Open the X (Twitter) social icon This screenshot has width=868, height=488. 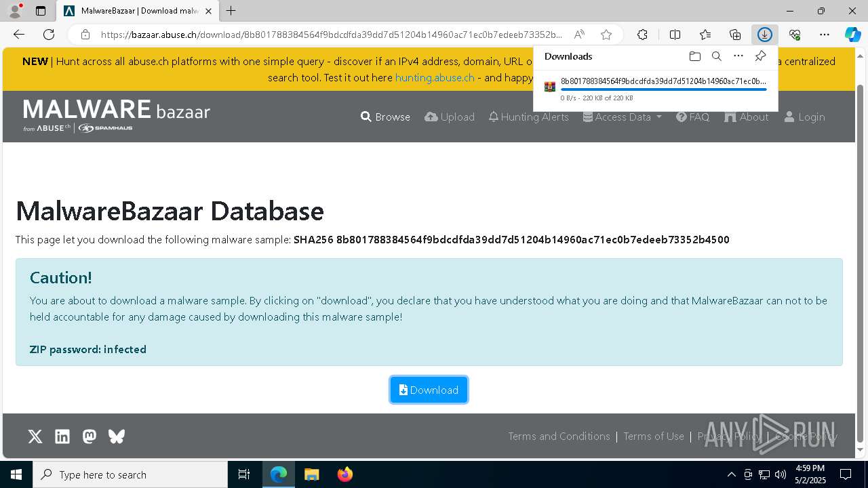point(35,436)
